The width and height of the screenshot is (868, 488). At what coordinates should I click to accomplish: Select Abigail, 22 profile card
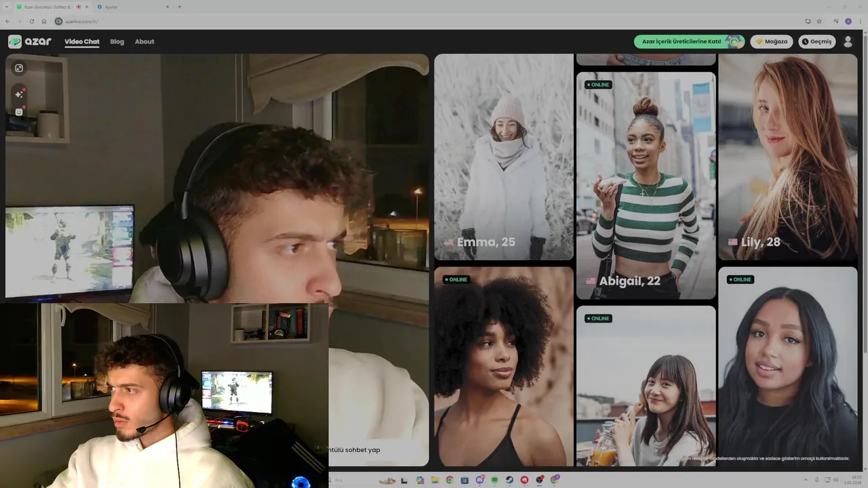(x=646, y=186)
